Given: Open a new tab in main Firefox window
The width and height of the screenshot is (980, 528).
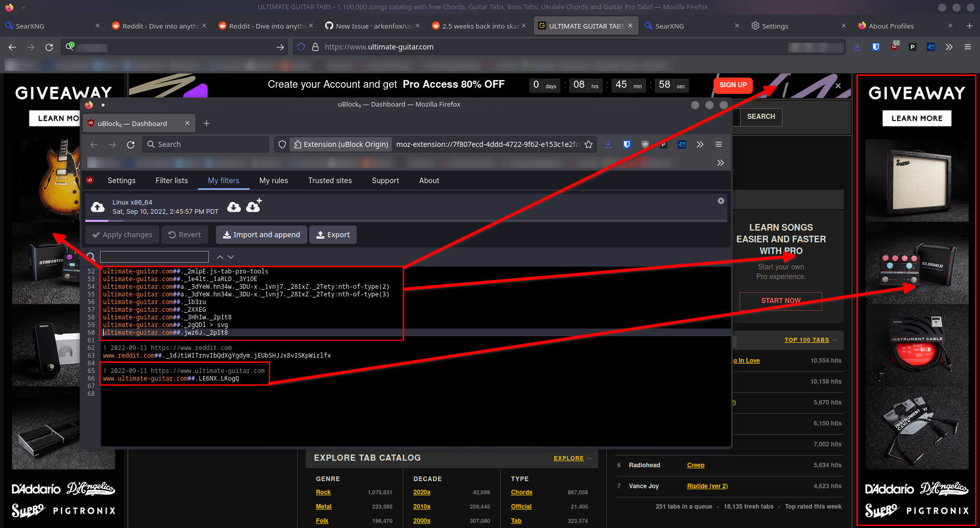Looking at the screenshot, I should [x=969, y=26].
